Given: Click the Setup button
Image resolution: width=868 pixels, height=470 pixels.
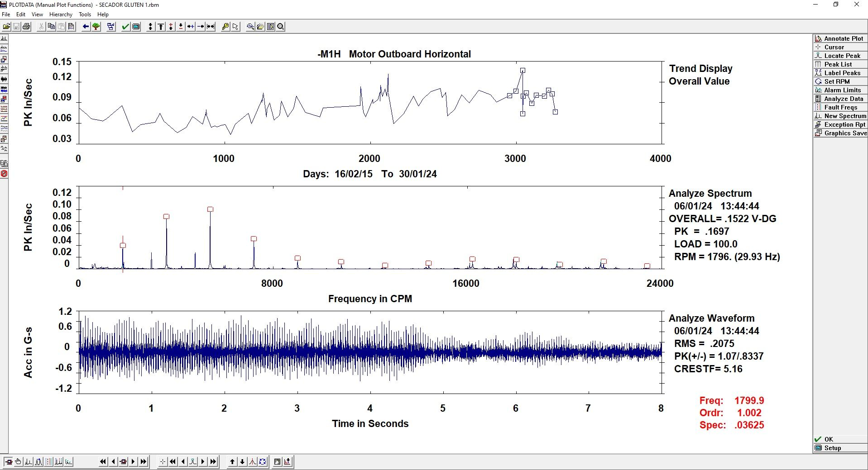Looking at the screenshot, I should pyautogui.click(x=840, y=448).
